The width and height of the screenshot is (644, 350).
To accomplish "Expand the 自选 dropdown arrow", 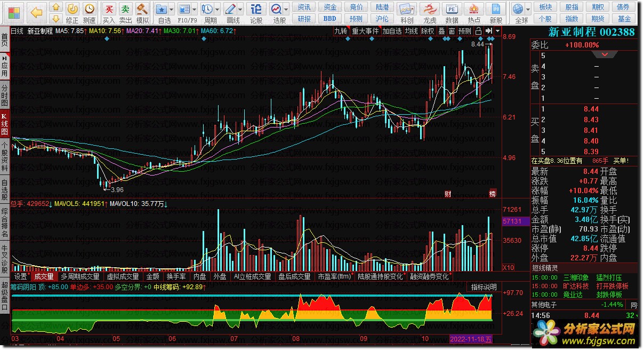I will [x=172, y=9].
